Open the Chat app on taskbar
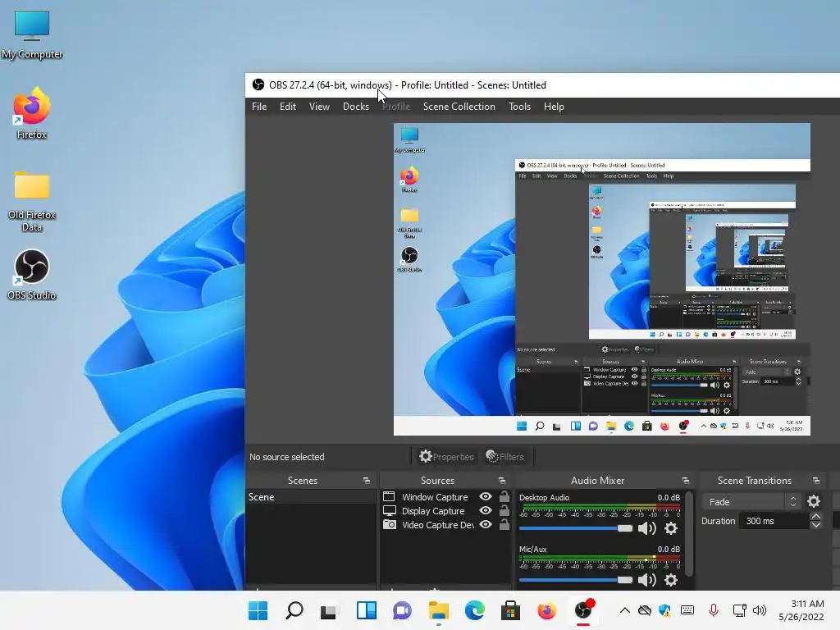The image size is (840, 630). tap(402, 610)
